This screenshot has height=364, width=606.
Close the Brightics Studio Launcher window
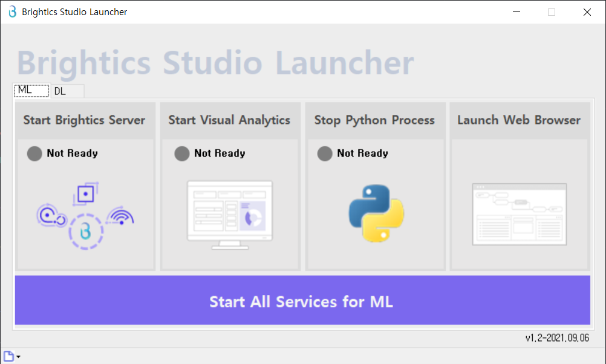pos(587,12)
